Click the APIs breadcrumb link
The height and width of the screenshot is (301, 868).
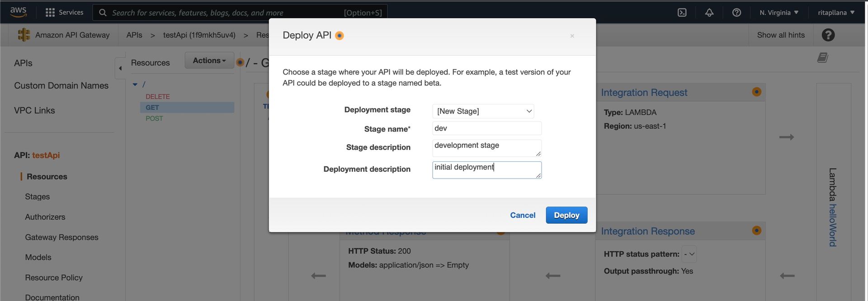tap(134, 35)
